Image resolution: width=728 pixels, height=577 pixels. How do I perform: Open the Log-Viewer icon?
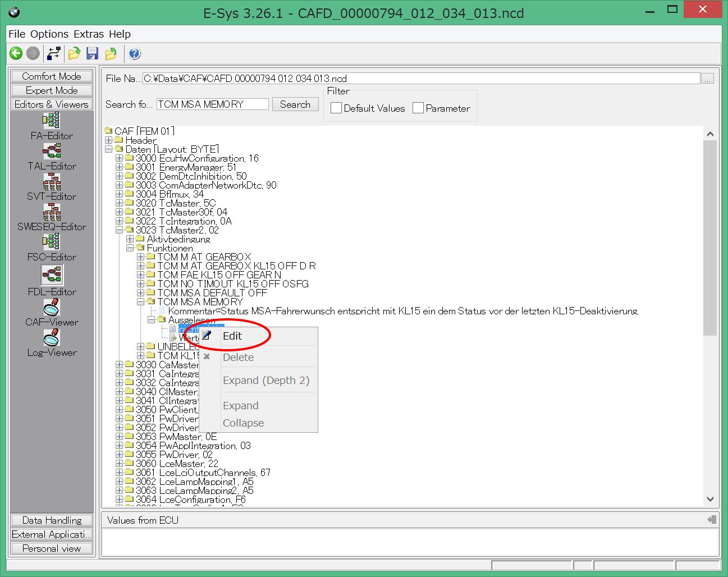52,337
